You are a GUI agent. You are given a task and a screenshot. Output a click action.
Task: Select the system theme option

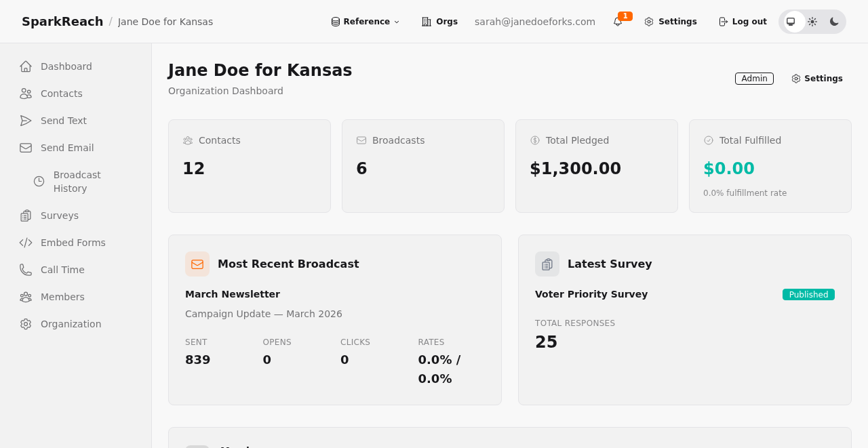(x=791, y=21)
